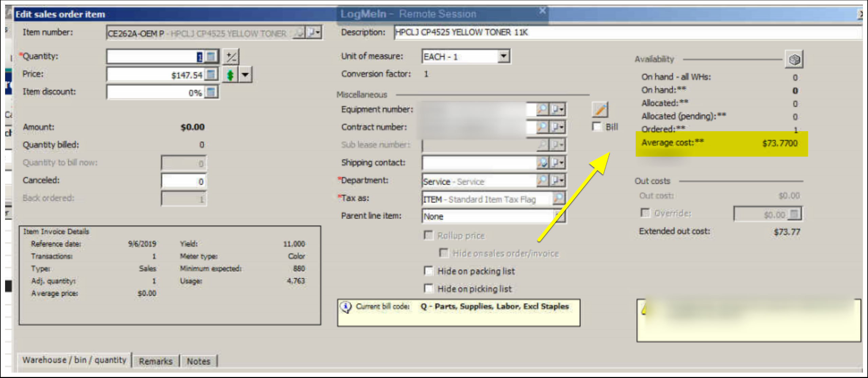Viewport: 868px width, 378px height.
Task: Click the yellow warning icon in message box
Action: pyautogui.click(x=644, y=309)
